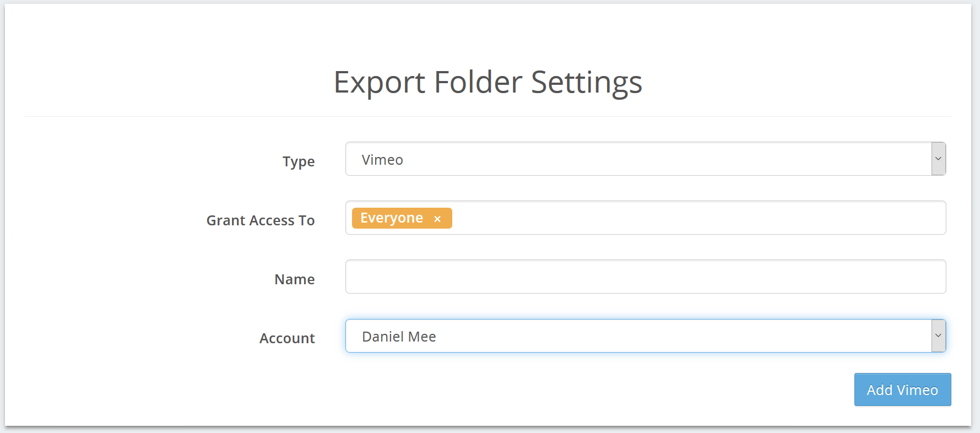Open the Account dropdown showing Daniel Mee
The height and width of the screenshot is (433, 980).
(646, 335)
